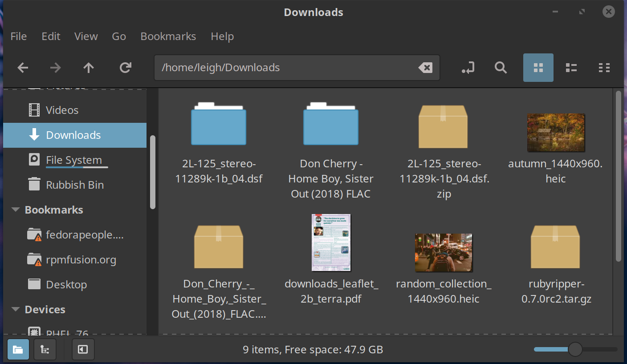Screen dimensions: 627x364
Task: Open the Rubbish Bin
Action: coord(75,185)
